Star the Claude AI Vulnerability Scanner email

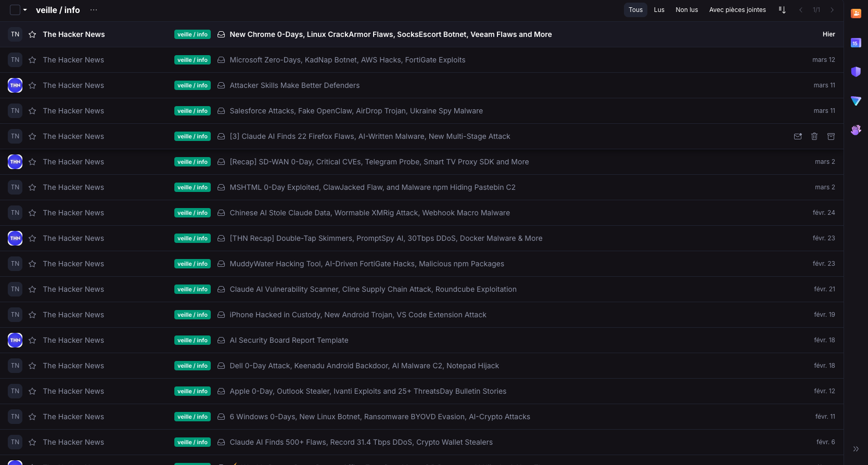[x=32, y=289]
